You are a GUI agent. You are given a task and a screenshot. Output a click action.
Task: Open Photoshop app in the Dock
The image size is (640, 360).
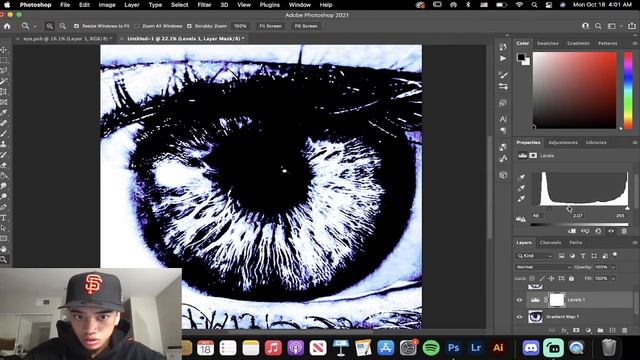453,348
